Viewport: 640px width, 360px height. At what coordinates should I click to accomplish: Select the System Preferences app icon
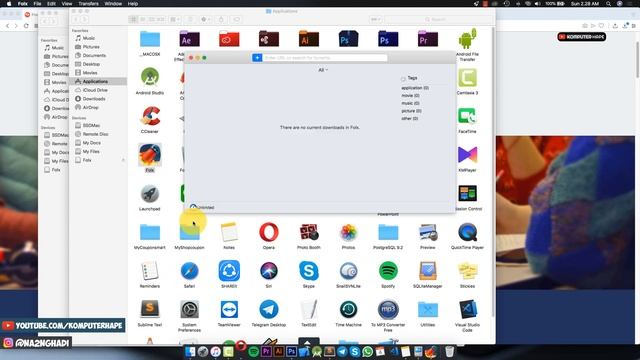[189, 309]
